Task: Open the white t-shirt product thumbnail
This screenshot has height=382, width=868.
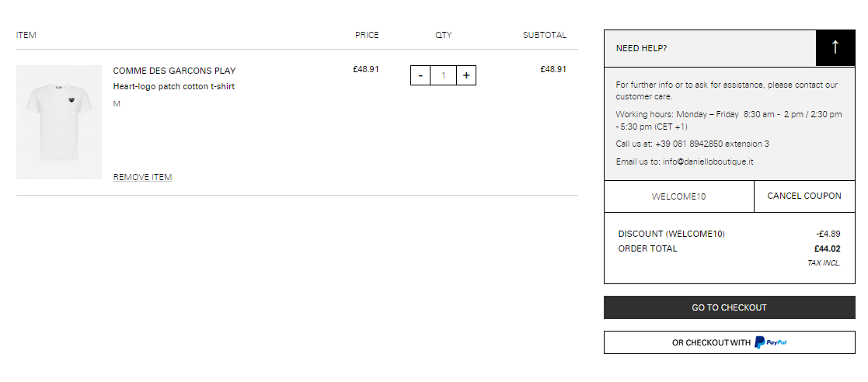Action: point(59,122)
